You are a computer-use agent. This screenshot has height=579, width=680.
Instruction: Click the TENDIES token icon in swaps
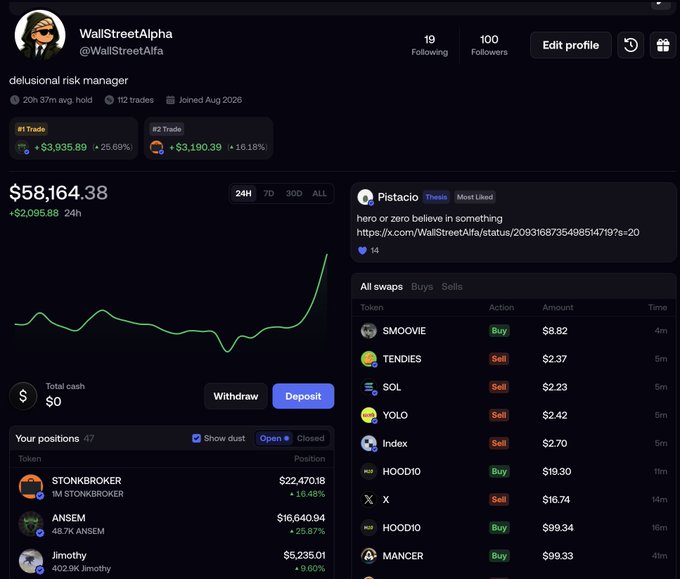(x=369, y=359)
